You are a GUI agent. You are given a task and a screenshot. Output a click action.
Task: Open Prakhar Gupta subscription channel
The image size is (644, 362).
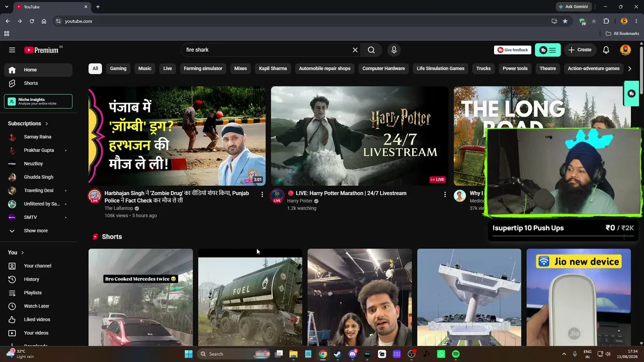click(x=38, y=150)
